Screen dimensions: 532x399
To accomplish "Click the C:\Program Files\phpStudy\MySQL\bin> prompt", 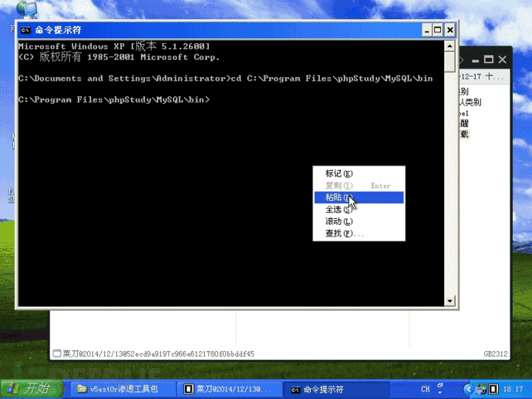I will coord(114,99).
